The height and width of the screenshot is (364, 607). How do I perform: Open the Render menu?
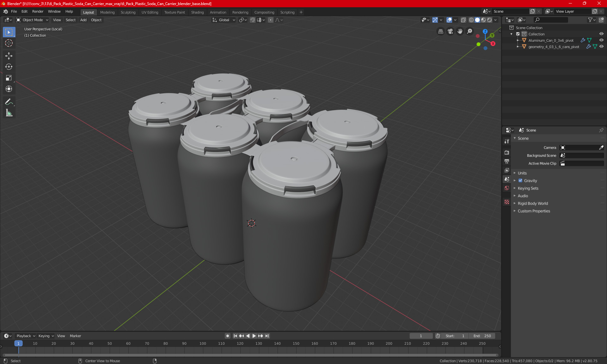pos(38,11)
